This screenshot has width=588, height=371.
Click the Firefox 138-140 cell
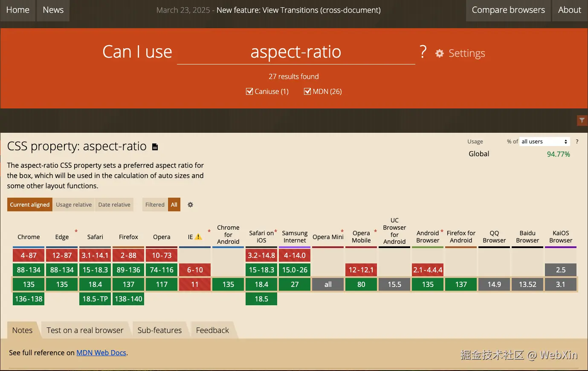[128, 299]
